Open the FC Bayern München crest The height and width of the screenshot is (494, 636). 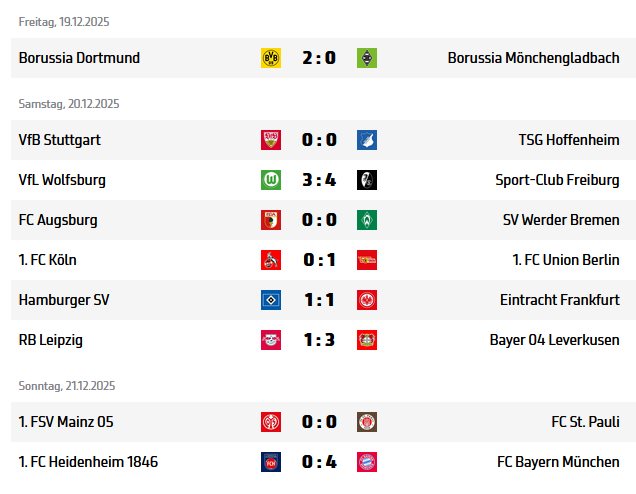[x=367, y=462]
